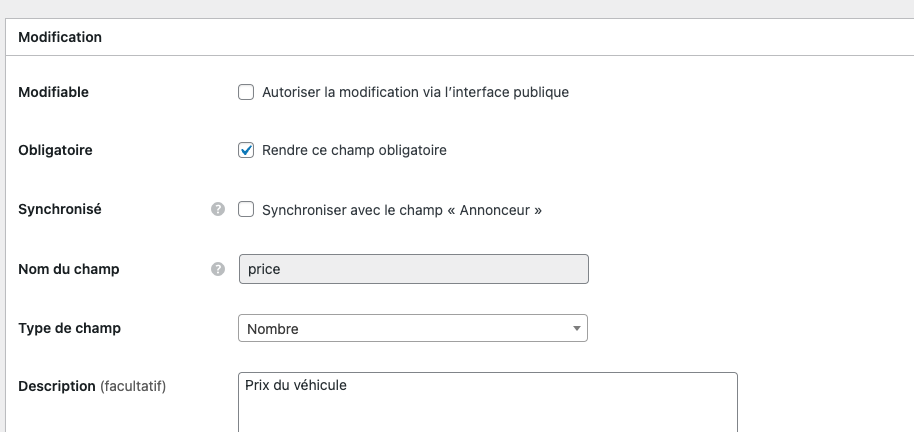The width and height of the screenshot is (914, 432).
Task: Collapse the Modification panel header
Action: coord(460,37)
